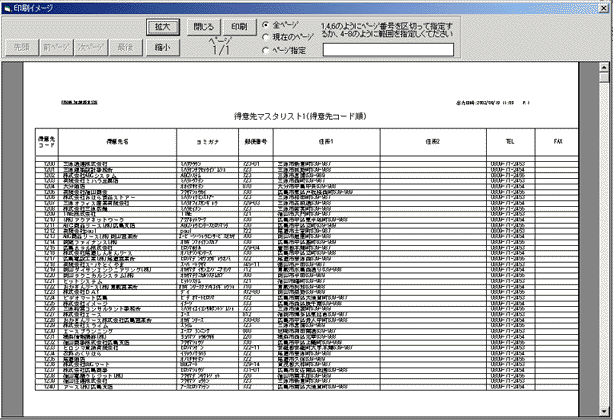Select the 全ページ all pages radio button
Image resolution: width=613 pixels, height=420 pixels.
point(266,25)
